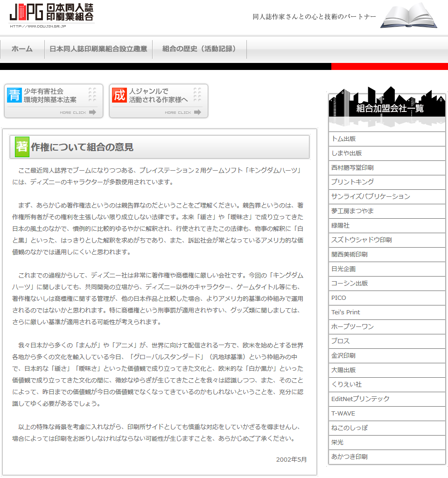Open the 緑陽社 member link
The image size is (448, 478).
pos(387,226)
